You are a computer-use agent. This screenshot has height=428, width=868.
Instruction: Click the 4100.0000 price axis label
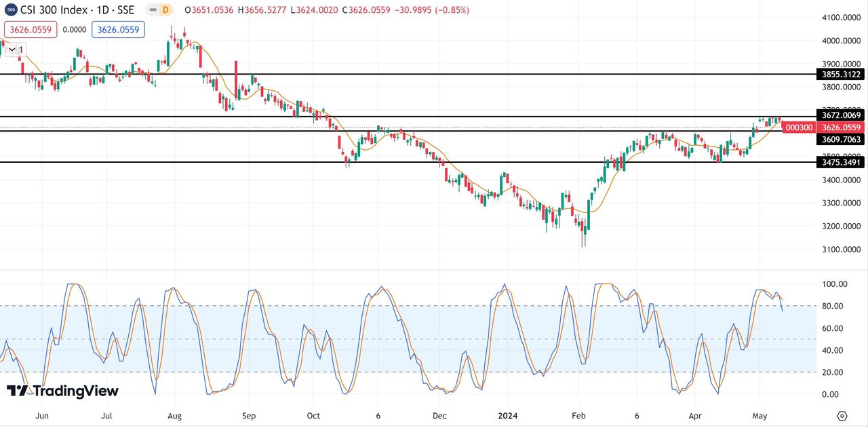tap(842, 18)
